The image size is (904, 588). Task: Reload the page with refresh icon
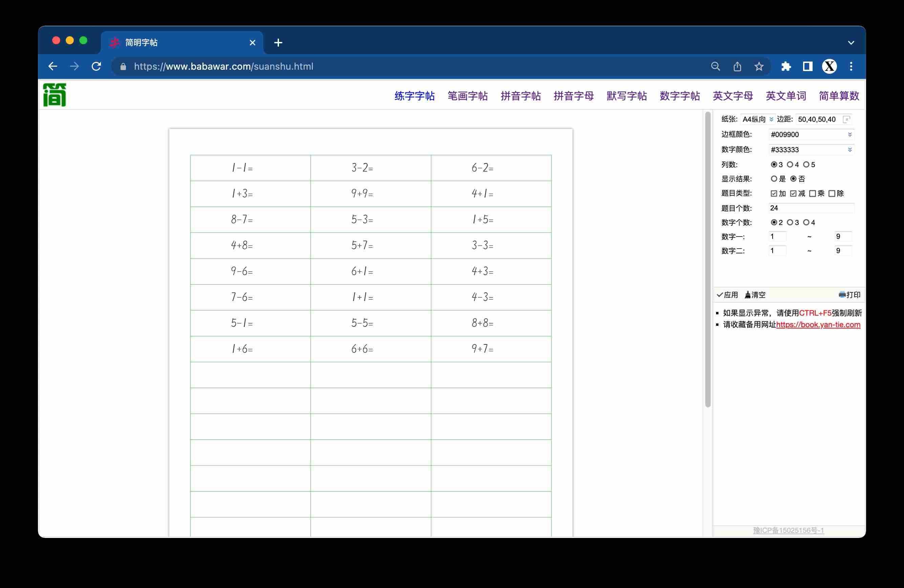click(x=96, y=66)
